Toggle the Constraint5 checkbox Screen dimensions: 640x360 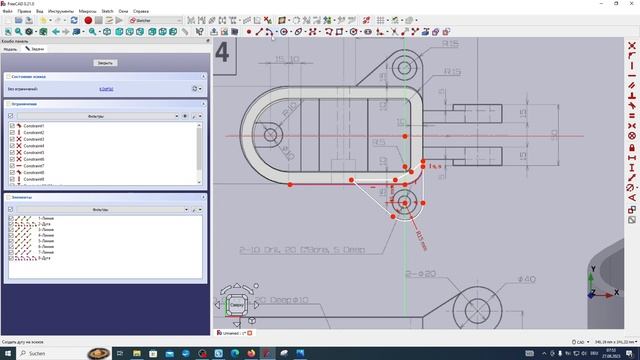tap(12, 153)
